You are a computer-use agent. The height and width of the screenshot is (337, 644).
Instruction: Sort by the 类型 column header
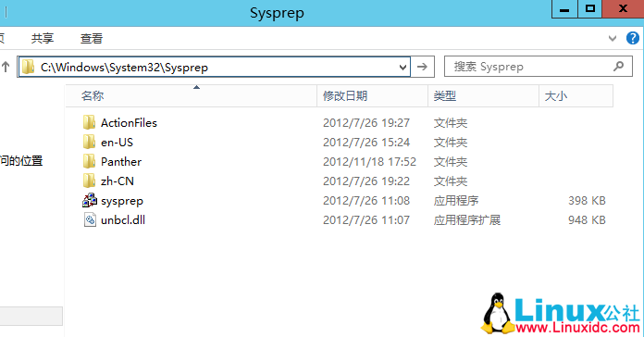483,95
